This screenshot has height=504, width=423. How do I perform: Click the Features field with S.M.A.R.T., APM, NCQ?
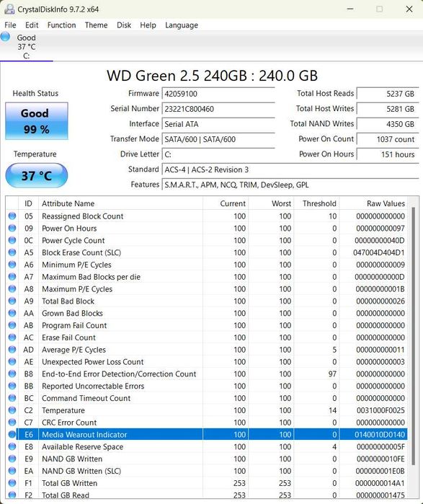290,185
